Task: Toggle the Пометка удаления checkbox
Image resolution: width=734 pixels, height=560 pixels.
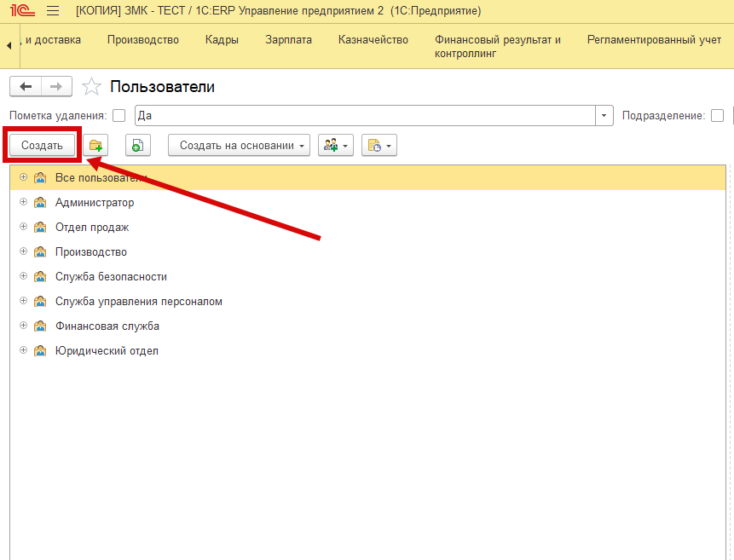Action: (x=119, y=116)
